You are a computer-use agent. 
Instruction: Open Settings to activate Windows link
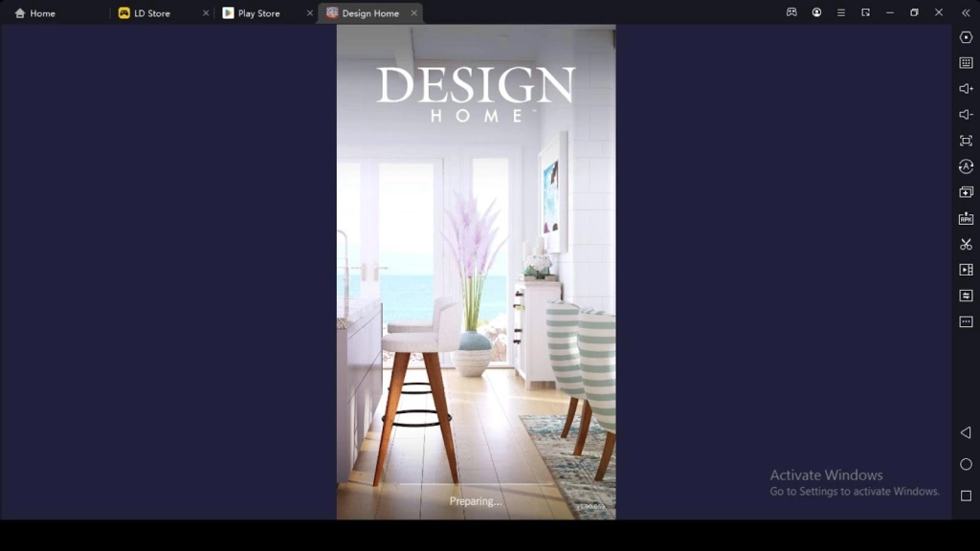[852, 491]
